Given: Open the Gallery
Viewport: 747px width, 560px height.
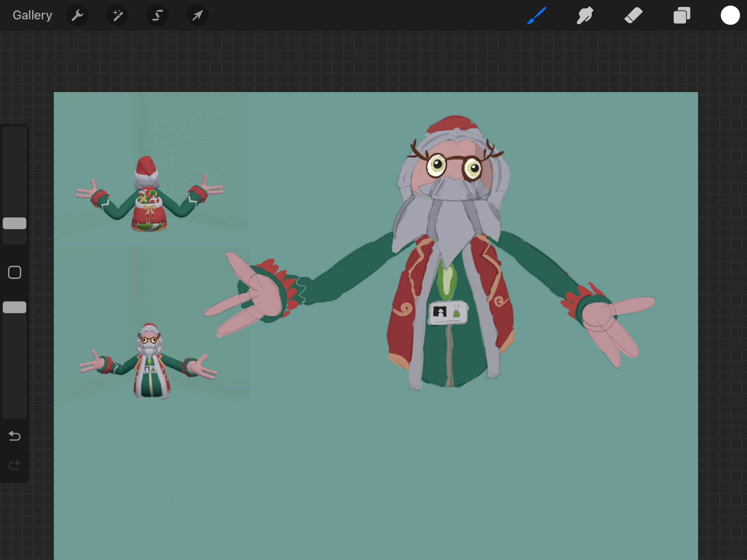Looking at the screenshot, I should (x=33, y=15).
